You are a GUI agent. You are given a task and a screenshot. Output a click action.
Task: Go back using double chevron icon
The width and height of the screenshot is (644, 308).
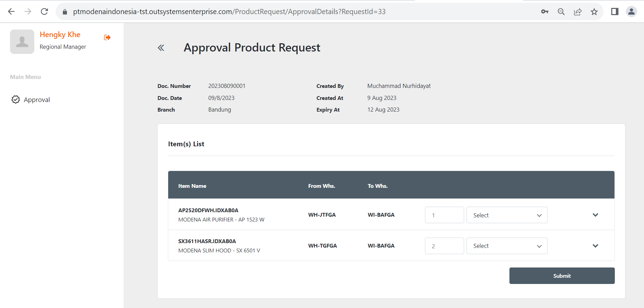[161, 48]
